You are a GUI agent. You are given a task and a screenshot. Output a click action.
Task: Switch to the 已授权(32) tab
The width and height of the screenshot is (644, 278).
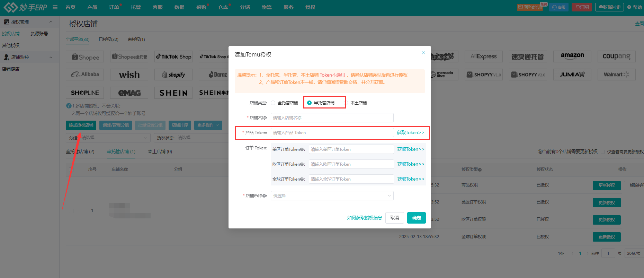coord(108,40)
